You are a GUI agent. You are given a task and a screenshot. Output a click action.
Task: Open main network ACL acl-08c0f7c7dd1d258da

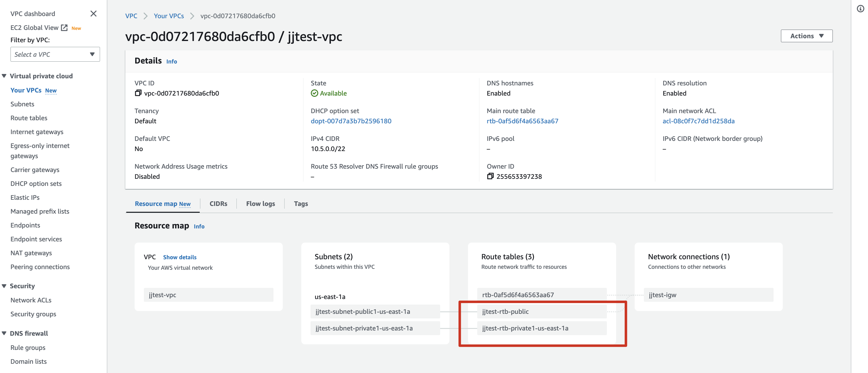click(x=698, y=121)
